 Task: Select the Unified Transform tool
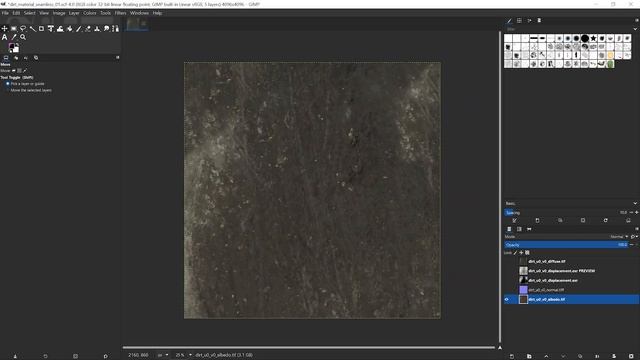click(x=51, y=29)
